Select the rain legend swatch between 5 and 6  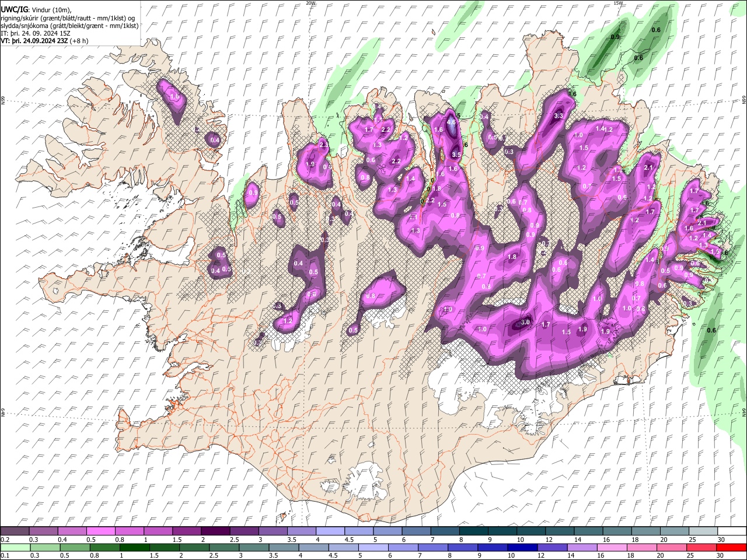(373, 547)
